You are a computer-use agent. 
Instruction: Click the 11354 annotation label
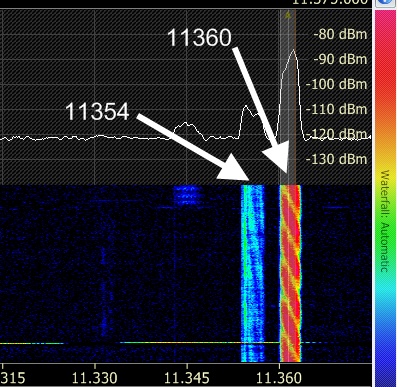pos(97,111)
